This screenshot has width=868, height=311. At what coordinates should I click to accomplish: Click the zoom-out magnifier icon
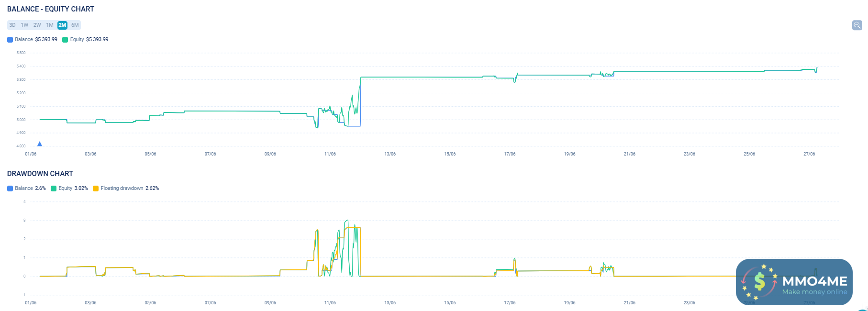coord(857,25)
